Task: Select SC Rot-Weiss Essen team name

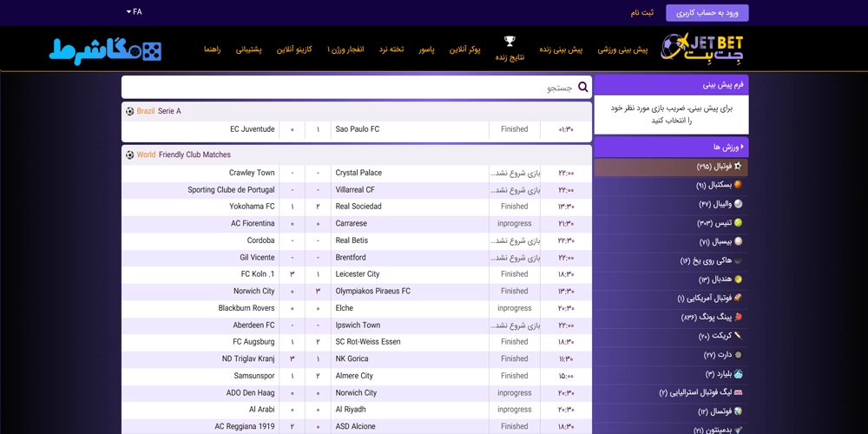Action: pyautogui.click(x=368, y=342)
